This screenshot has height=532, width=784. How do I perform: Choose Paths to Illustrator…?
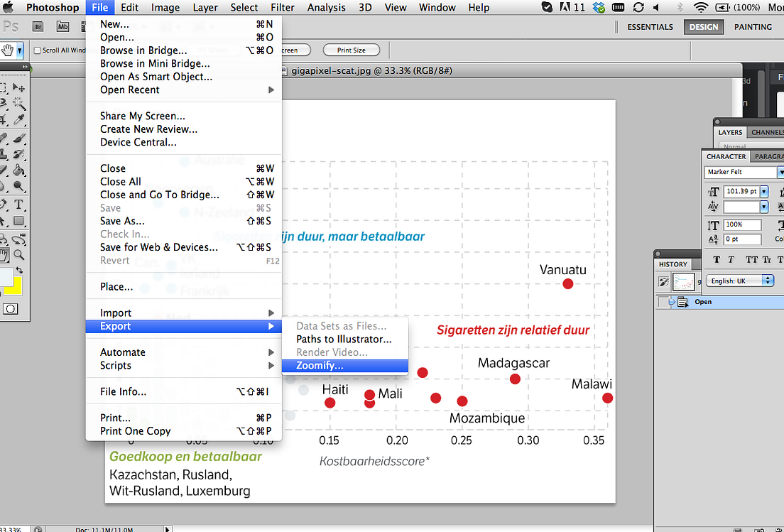[345, 340]
